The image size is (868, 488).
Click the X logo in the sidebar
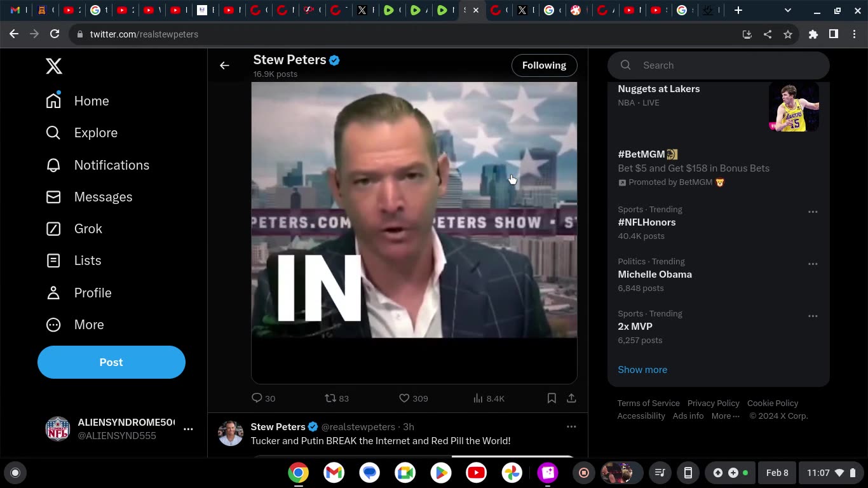[54, 66]
